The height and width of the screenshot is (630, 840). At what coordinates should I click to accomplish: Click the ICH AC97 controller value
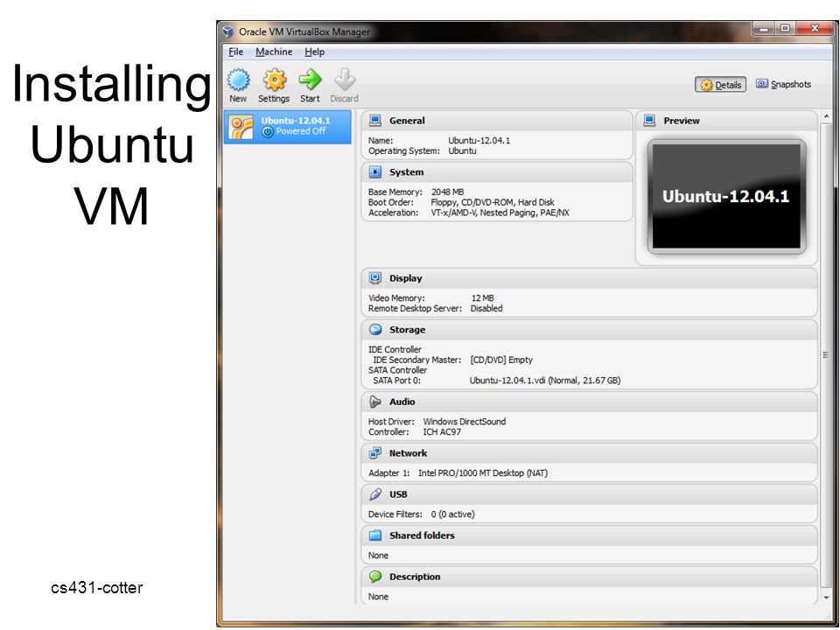442,431
